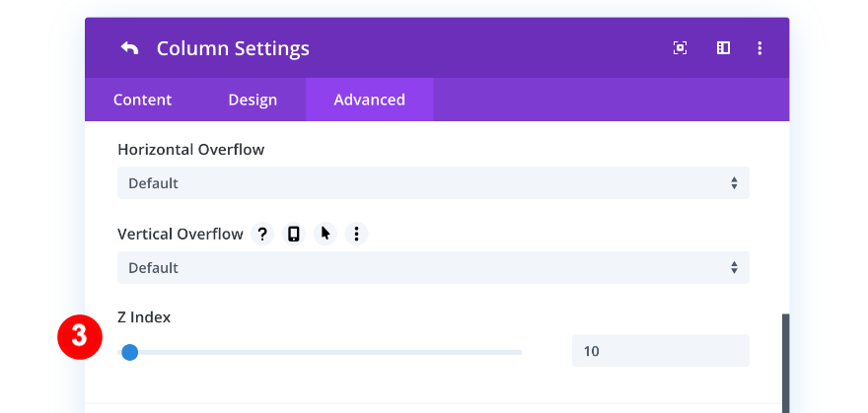Open the Vertical Overflow dropdown
868x413 pixels.
point(433,267)
